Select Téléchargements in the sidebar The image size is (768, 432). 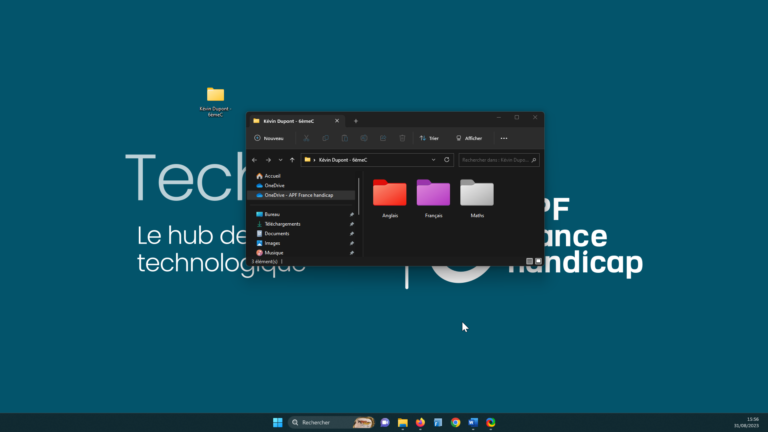(x=282, y=224)
